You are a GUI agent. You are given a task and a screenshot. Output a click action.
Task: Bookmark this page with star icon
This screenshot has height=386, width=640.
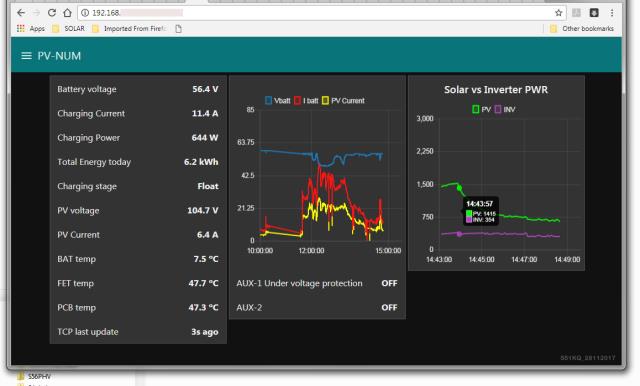(558, 13)
